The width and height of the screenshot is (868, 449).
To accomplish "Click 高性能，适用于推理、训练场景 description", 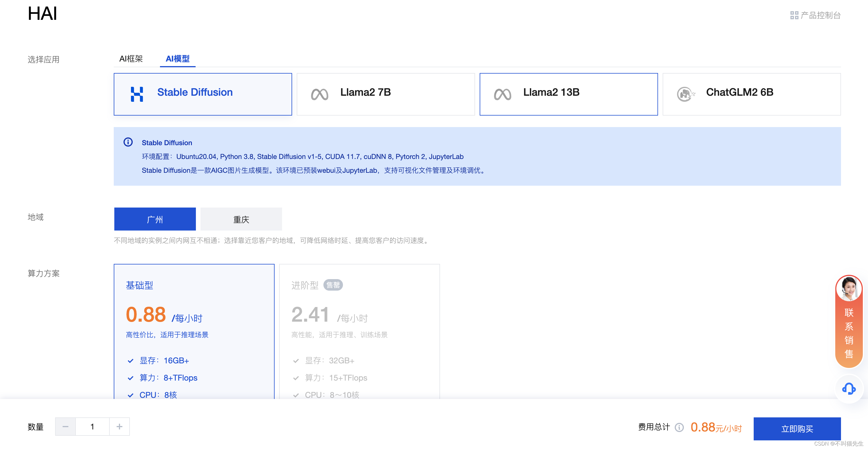I will tap(339, 335).
